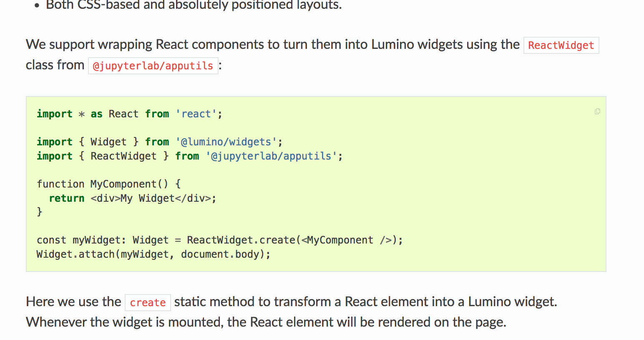Click the word 'class from' before the apputils badge
644x340 pixels.
tap(55, 65)
